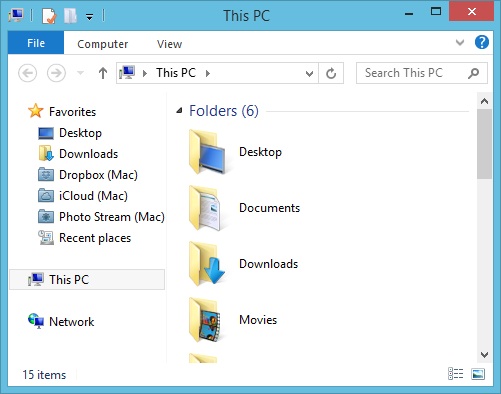The image size is (501, 394).
Task: Go forward with the Forward arrow
Action: (x=56, y=73)
